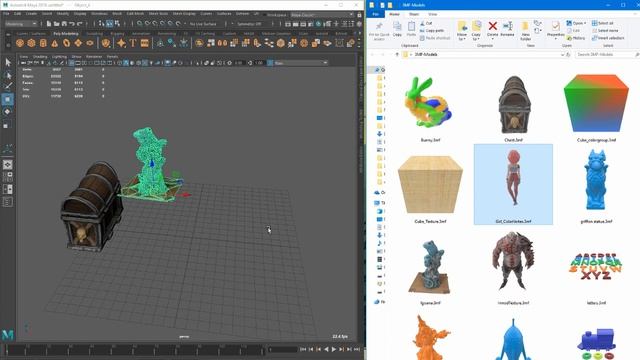
Task: Open the File tab in Explorer
Action: [375, 14]
